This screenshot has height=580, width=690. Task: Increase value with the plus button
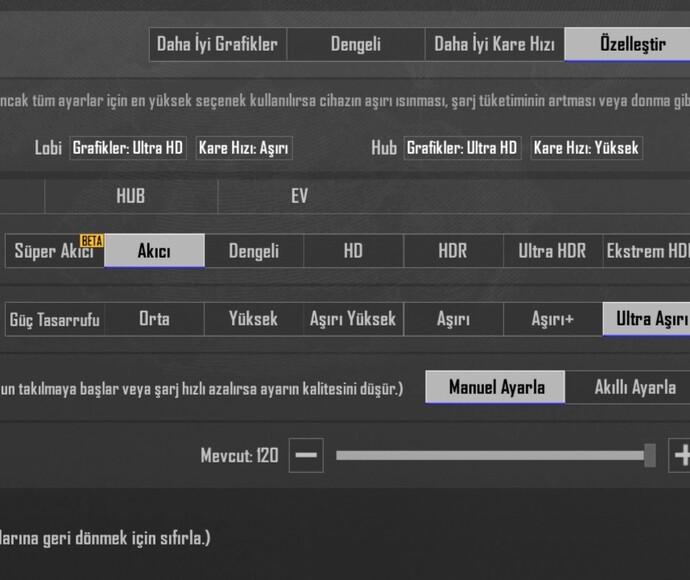pyautogui.click(x=679, y=455)
